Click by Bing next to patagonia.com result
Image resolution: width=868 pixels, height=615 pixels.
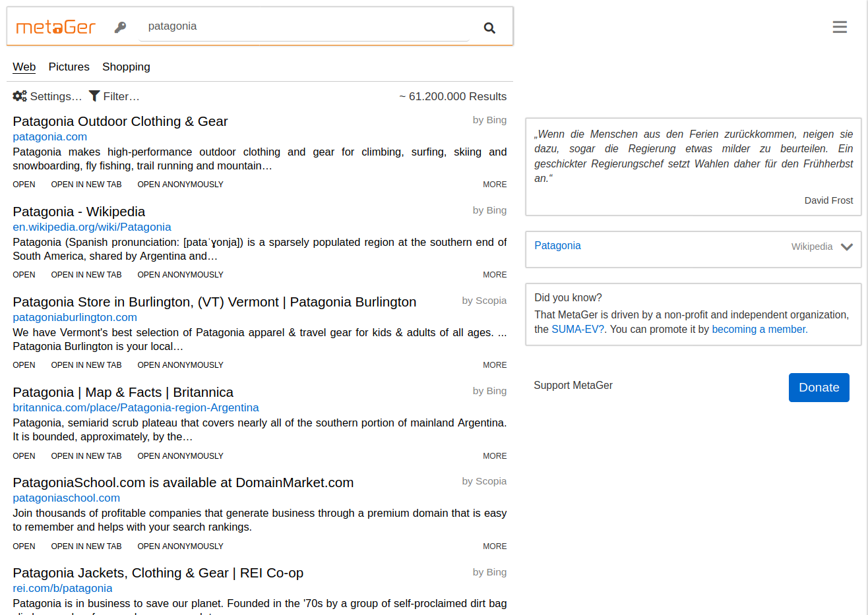tap(489, 120)
